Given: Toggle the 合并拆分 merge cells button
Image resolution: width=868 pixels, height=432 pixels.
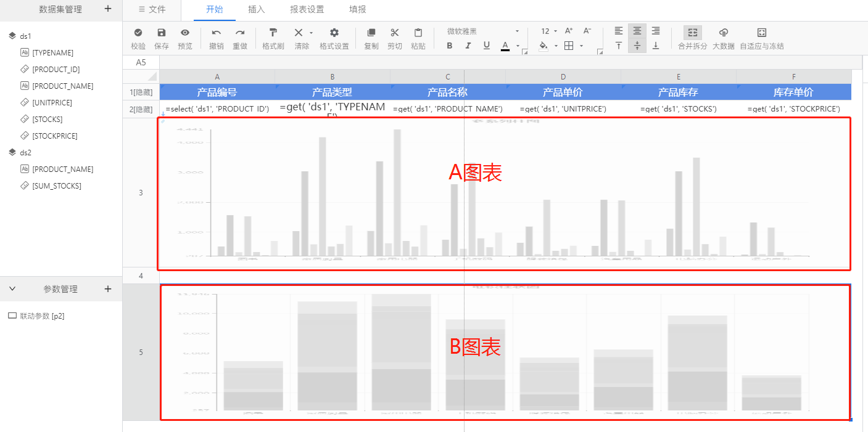Looking at the screenshot, I should tap(692, 33).
